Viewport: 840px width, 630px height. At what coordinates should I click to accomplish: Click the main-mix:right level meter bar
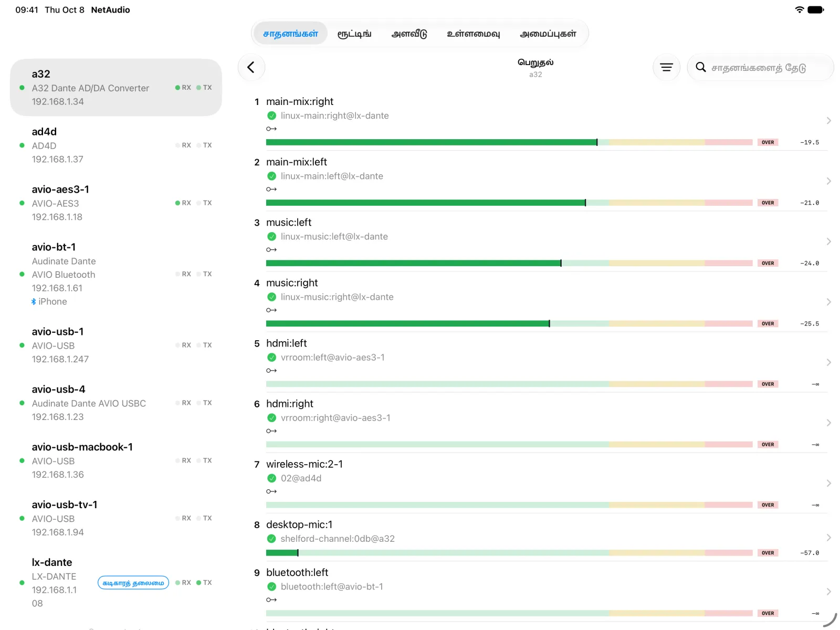point(509,142)
